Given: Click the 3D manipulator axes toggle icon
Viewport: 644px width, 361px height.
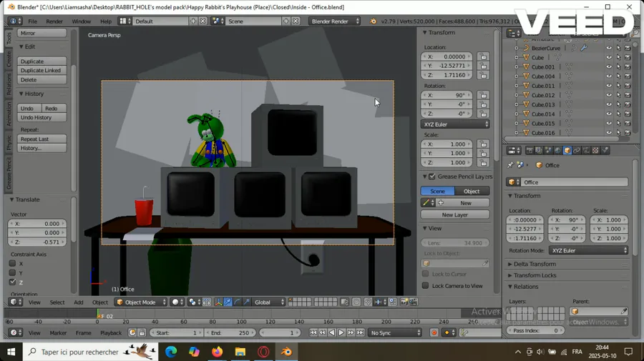Looking at the screenshot, I should pyautogui.click(x=218, y=302).
